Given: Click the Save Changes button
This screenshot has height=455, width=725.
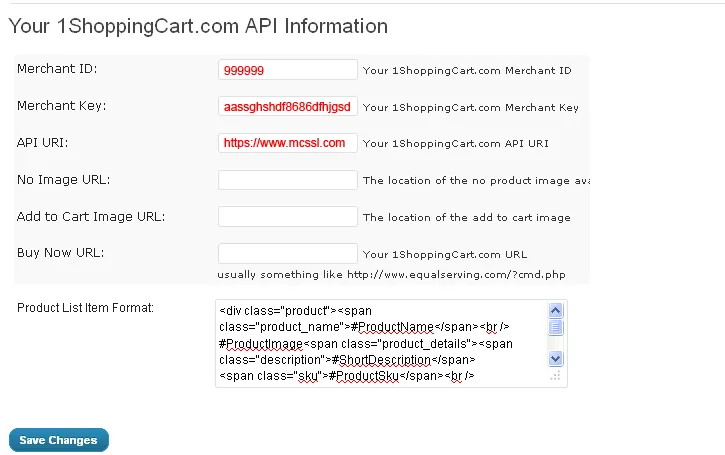Looking at the screenshot, I should tap(59, 440).
